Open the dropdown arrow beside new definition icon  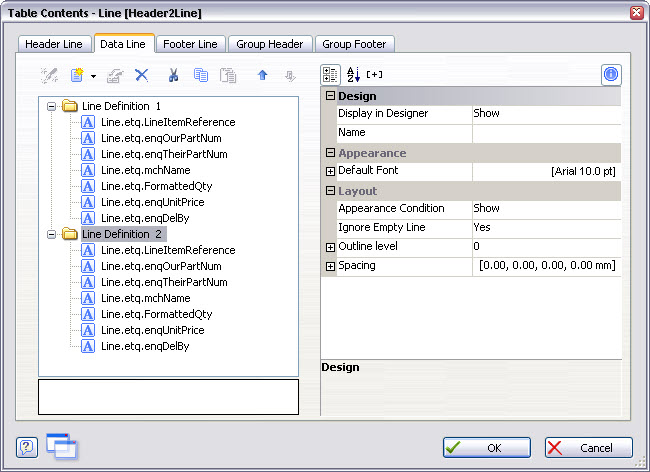click(93, 76)
